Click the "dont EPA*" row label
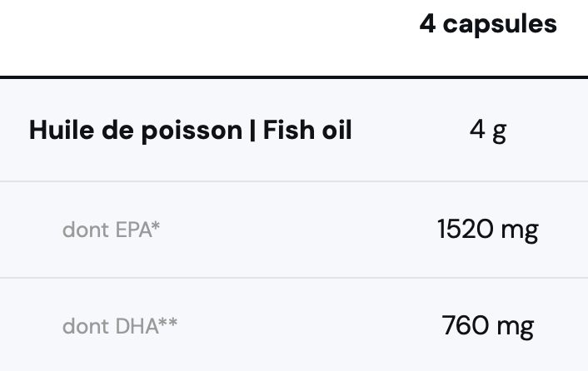 pos(111,229)
